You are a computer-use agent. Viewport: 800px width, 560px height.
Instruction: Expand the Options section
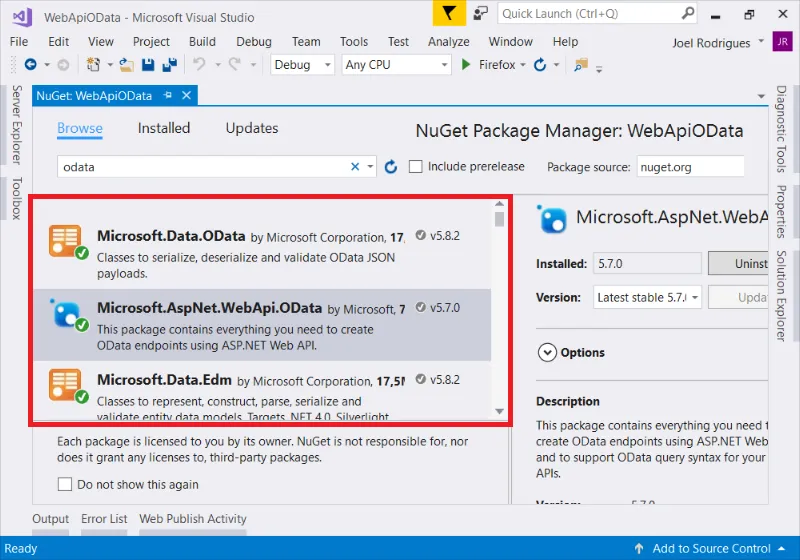[547, 352]
